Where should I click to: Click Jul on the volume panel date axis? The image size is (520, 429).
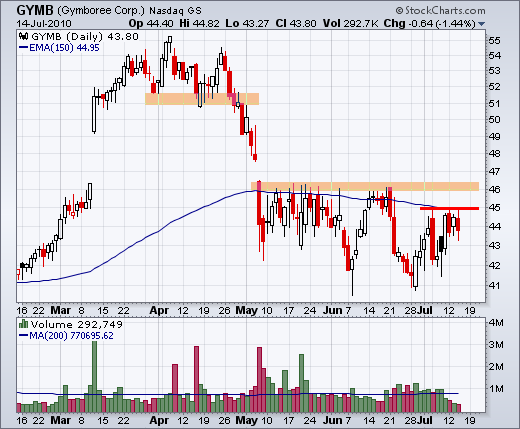(425, 421)
